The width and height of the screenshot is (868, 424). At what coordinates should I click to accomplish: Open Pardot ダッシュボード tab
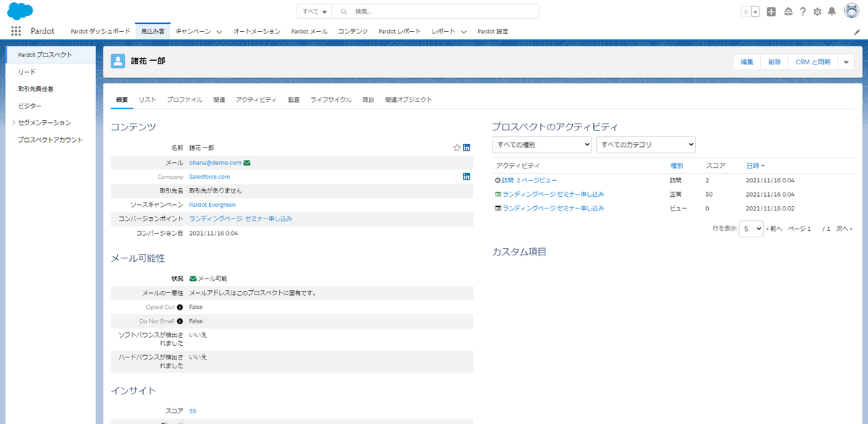click(x=100, y=32)
